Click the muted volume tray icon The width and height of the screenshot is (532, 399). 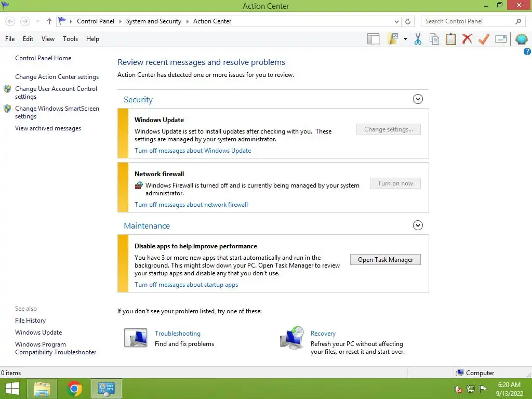(458, 389)
